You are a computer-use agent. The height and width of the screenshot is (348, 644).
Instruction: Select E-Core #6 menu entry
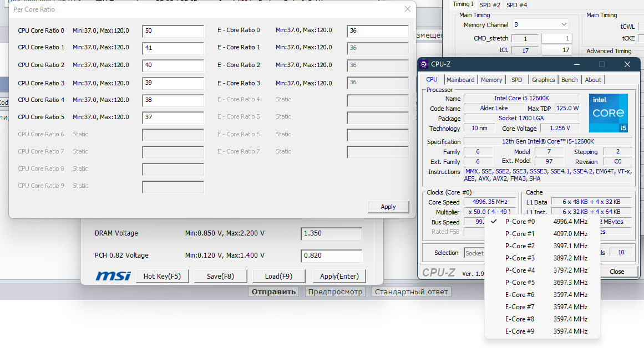542,295
